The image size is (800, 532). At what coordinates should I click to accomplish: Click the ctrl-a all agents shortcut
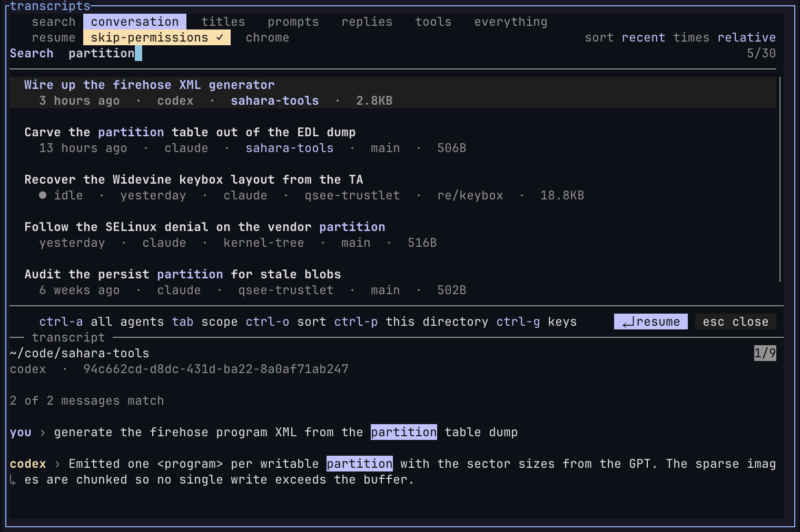tap(102, 322)
